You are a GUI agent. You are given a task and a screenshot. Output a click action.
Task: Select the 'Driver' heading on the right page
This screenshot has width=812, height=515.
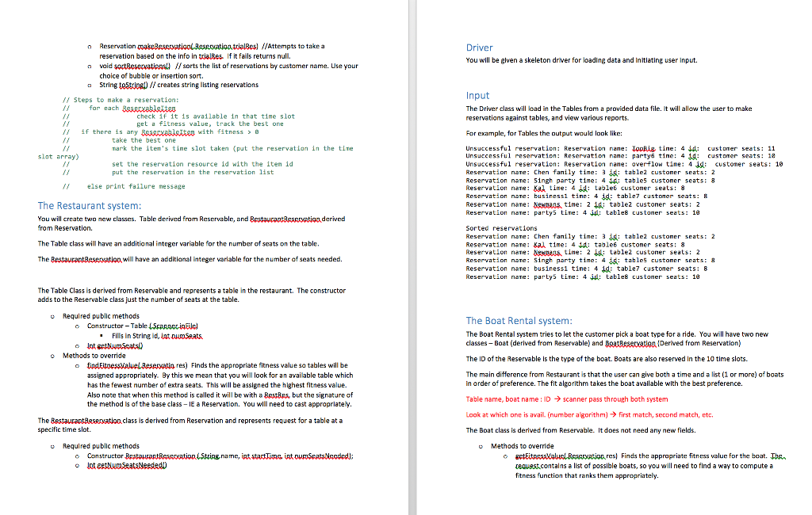[x=477, y=48]
